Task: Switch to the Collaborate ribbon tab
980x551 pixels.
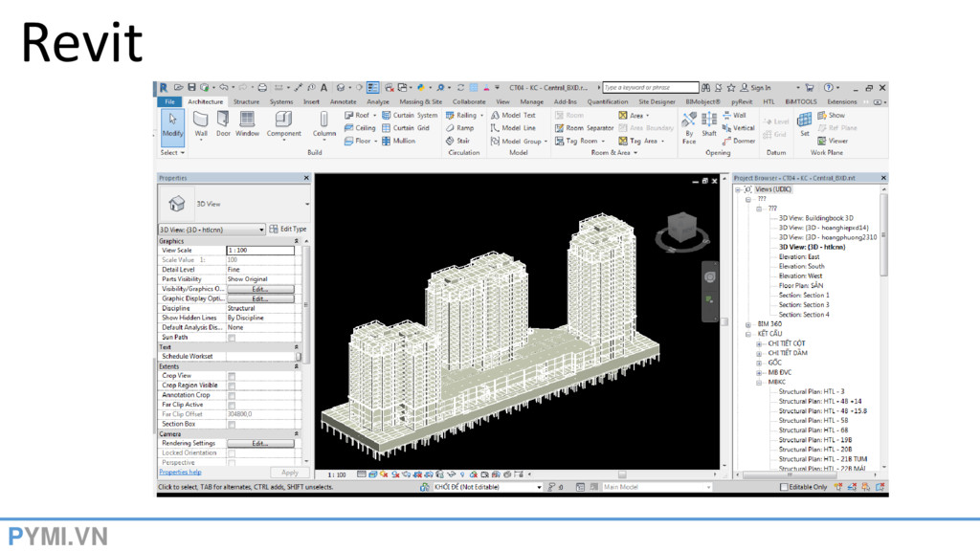Action: (x=469, y=101)
